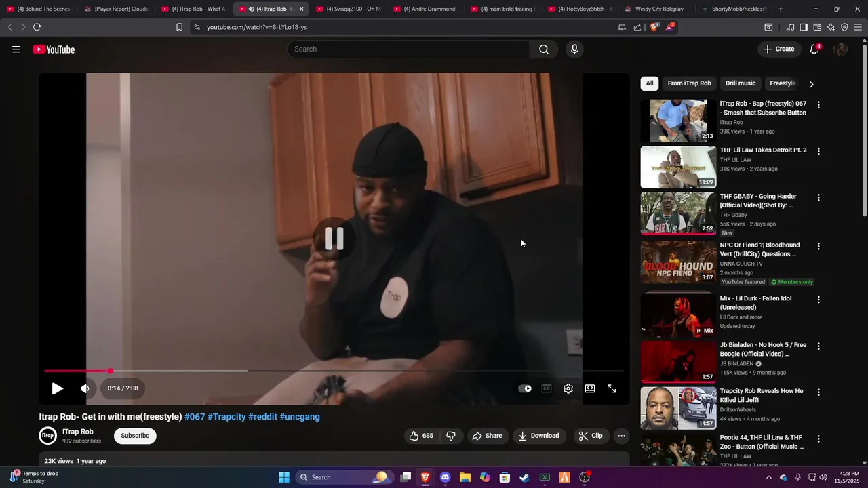The image size is (868, 488).
Task: Open the Brave VPN shield icon
Action: pyautogui.click(x=844, y=27)
